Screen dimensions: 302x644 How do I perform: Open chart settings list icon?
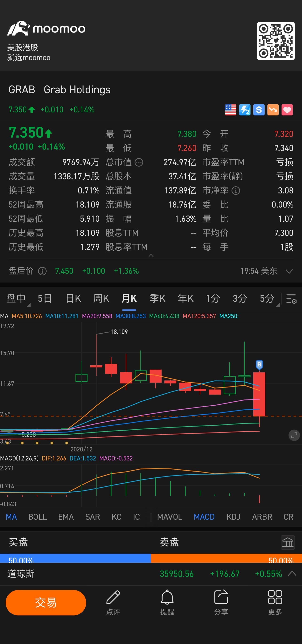click(x=291, y=299)
